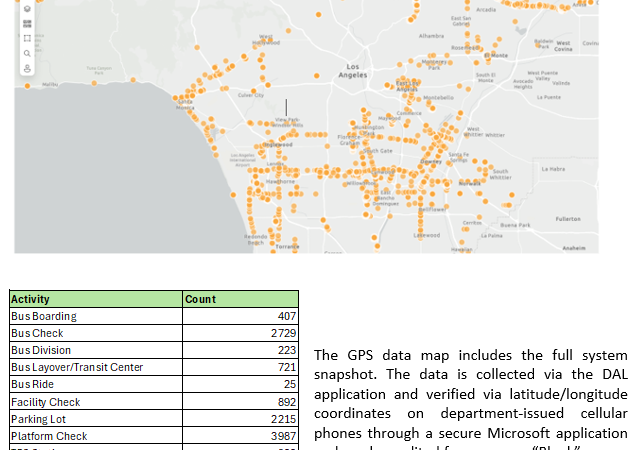Click the Alhambra label on the map

(x=431, y=35)
